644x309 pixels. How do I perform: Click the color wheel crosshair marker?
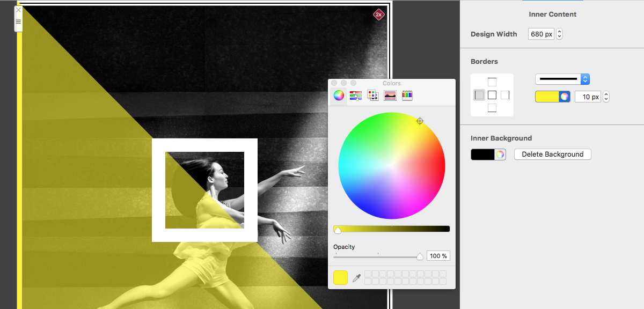point(420,121)
